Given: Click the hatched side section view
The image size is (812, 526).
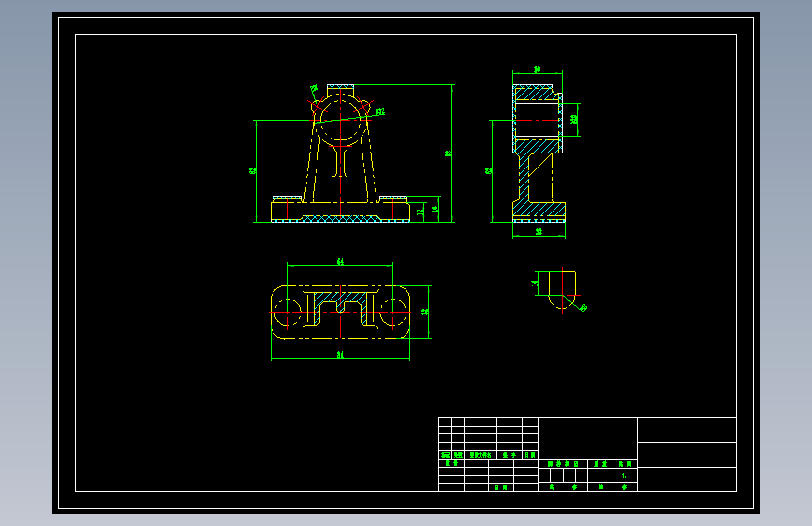Looking at the screenshot, I should pyautogui.click(x=539, y=153).
